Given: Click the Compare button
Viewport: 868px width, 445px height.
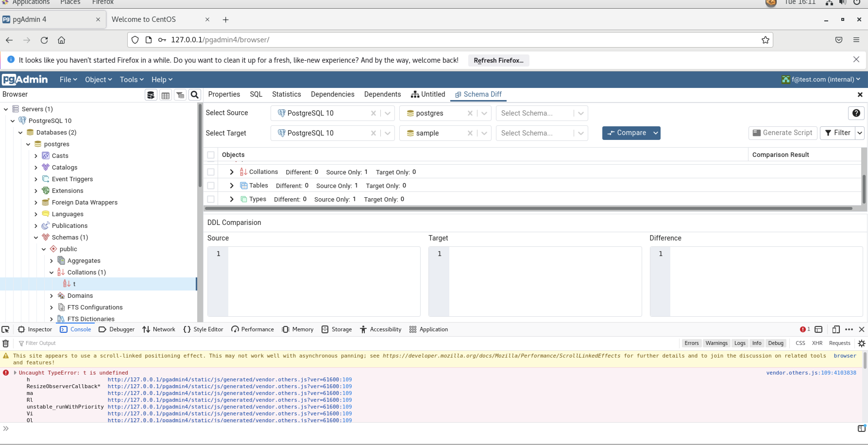Looking at the screenshot, I should tap(626, 133).
